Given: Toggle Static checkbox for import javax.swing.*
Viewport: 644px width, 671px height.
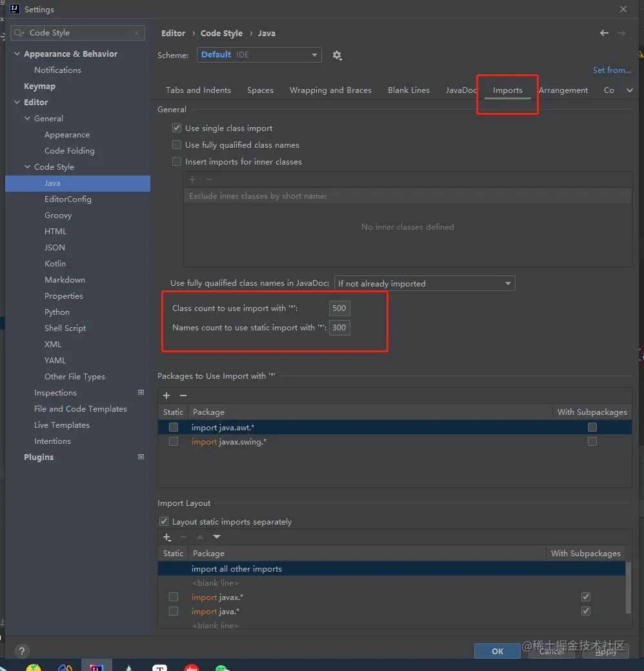Looking at the screenshot, I should tap(174, 441).
